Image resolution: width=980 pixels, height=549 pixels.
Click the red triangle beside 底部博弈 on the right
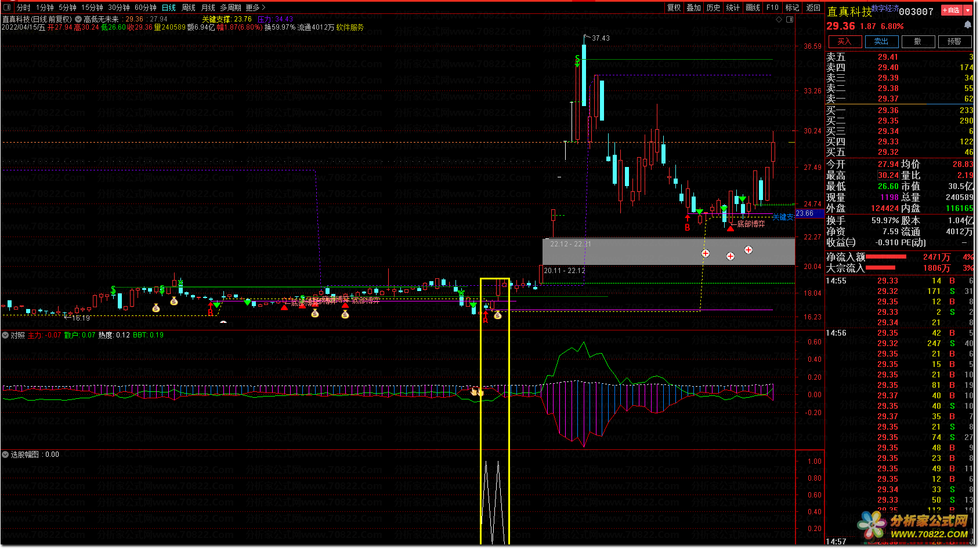pos(731,228)
